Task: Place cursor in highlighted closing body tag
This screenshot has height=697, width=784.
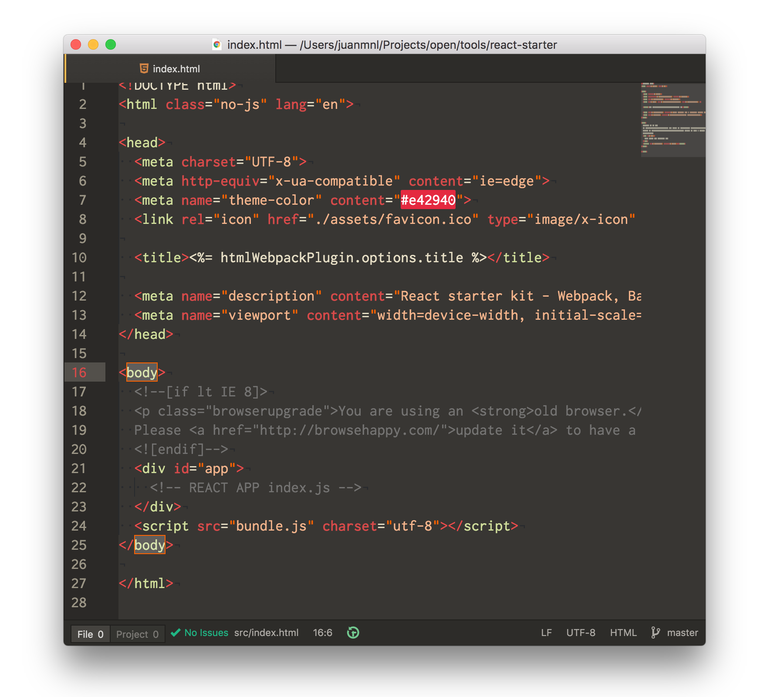Action: (150, 545)
